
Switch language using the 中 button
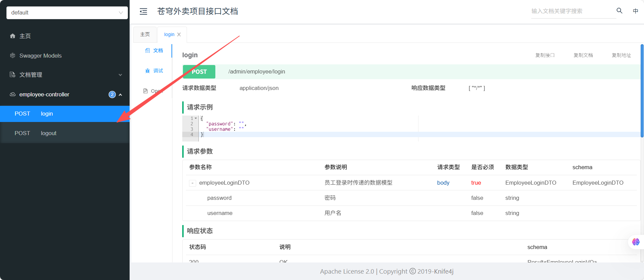point(636,11)
